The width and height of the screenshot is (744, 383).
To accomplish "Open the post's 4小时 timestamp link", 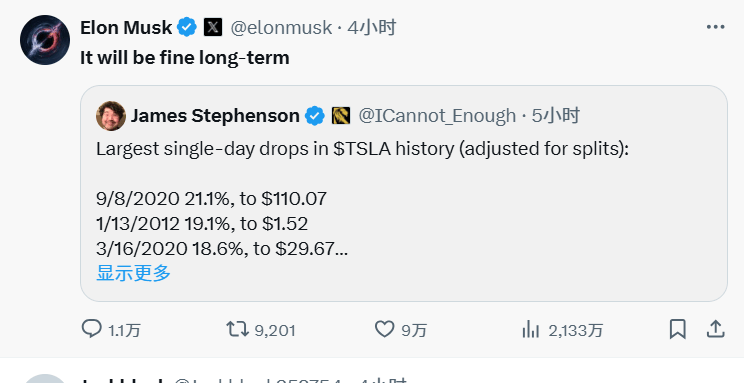I will [x=372, y=28].
